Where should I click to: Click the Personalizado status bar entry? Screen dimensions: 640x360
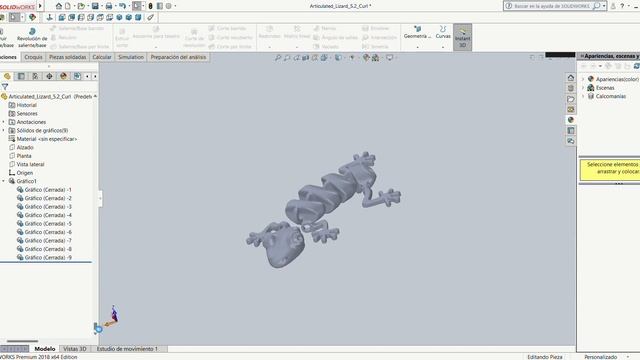point(600,357)
